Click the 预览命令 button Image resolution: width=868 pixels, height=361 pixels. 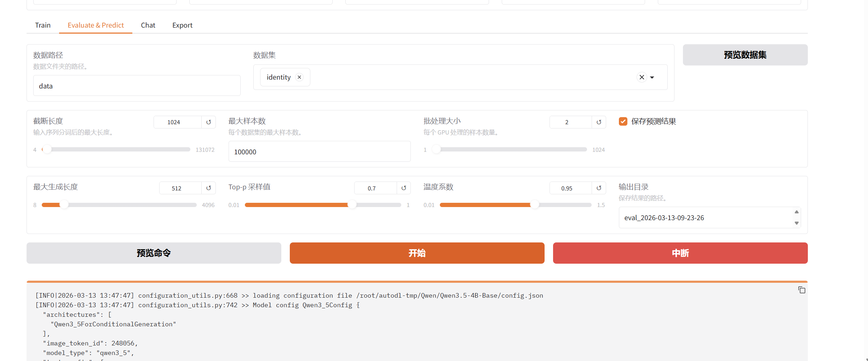pyautogui.click(x=154, y=253)
